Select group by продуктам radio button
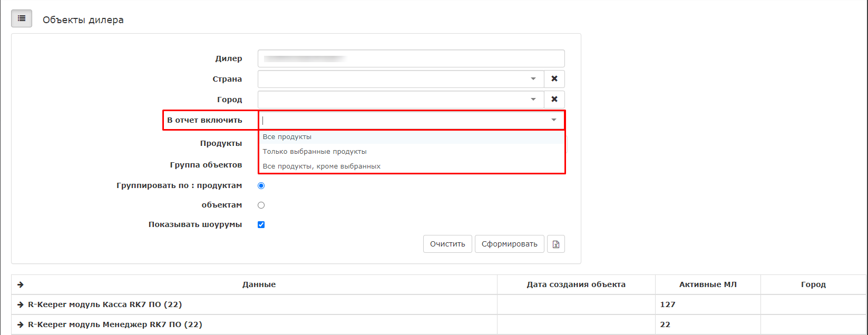Image resolution: width=868 pixels, height=335 pixels. [261, 186]
